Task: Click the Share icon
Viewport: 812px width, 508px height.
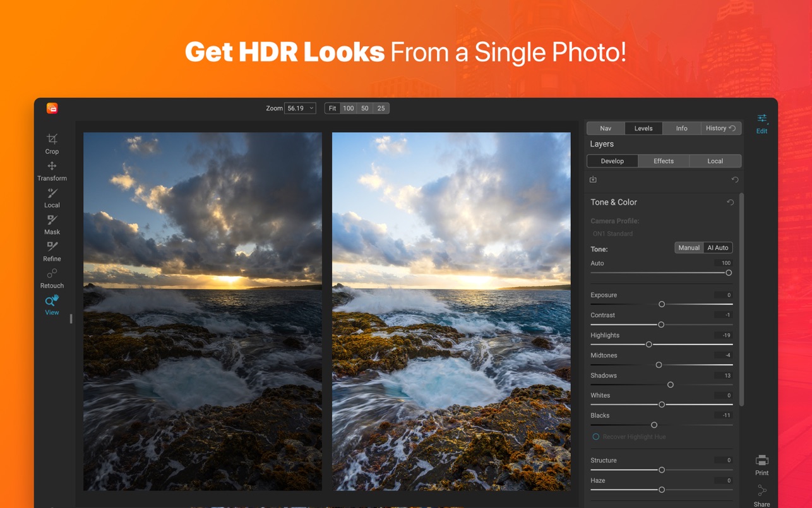Action: 761,492
